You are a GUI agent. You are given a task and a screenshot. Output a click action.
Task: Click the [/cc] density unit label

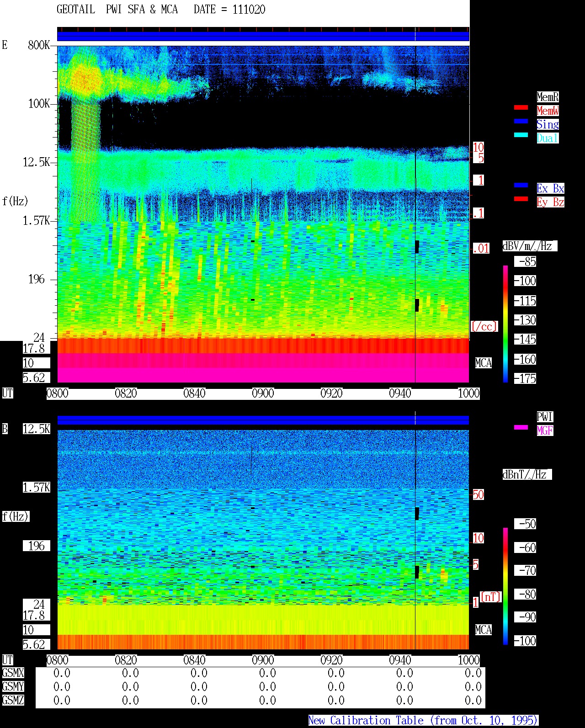[484, 327]
